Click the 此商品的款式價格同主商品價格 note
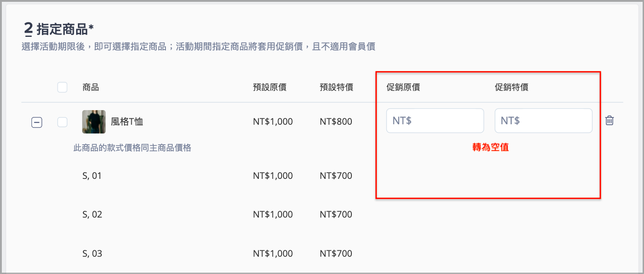 point(132,148)
